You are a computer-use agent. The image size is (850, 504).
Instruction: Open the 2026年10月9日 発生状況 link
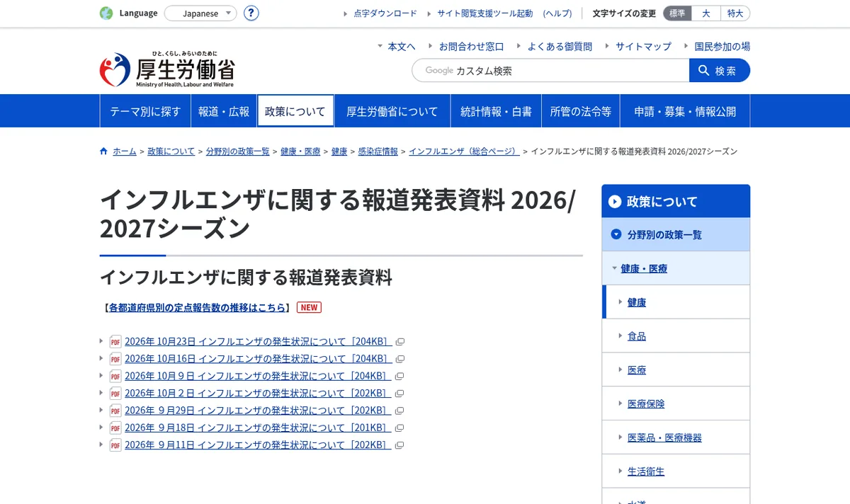(258, 376)
